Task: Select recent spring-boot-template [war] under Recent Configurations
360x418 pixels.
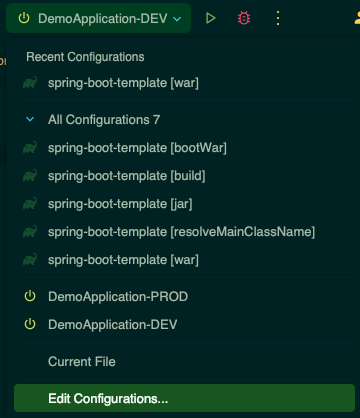Action: 184,83
